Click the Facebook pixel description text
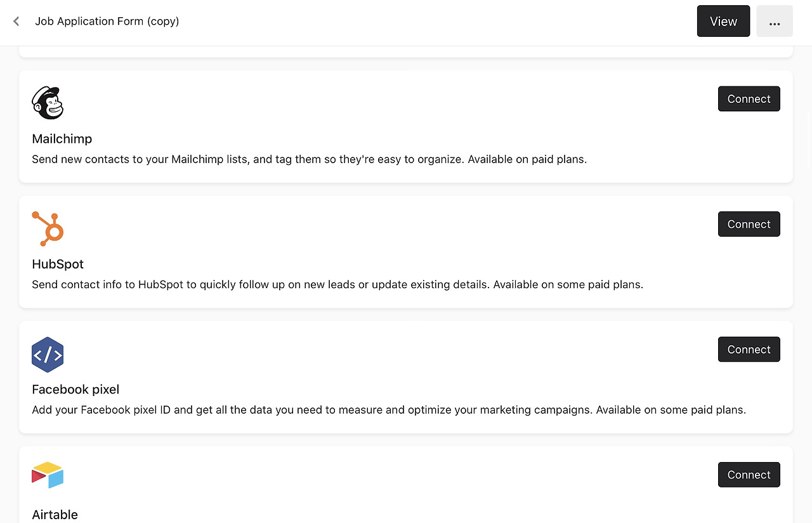The width and height of the screenshot is (812, 523). coord(388,410)
